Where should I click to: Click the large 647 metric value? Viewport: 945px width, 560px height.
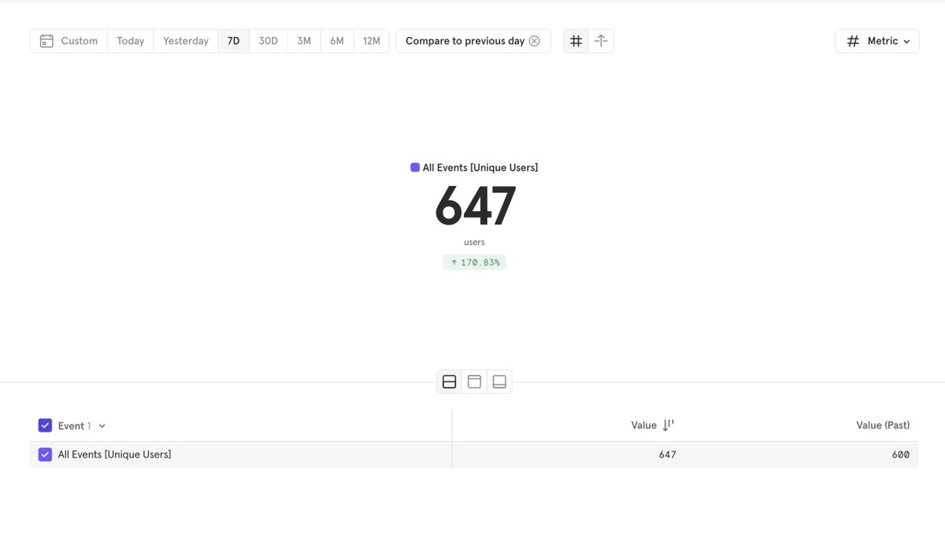[x=475, y=206]
